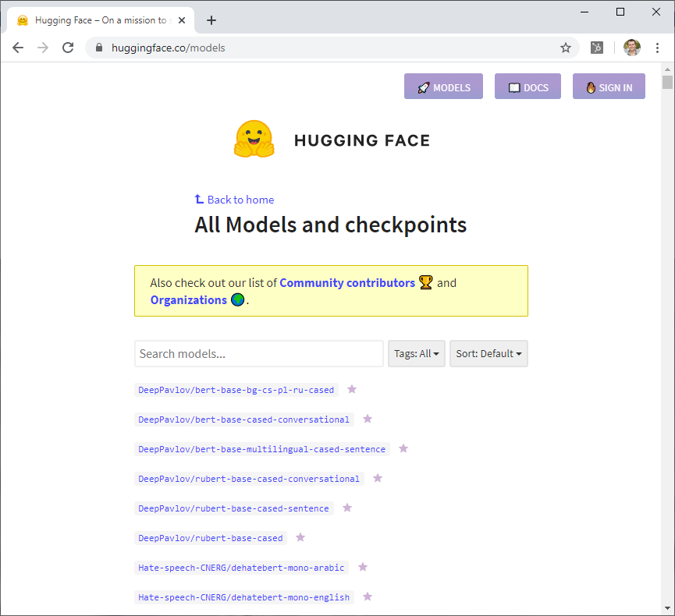Click scrollbar down arrow
This screenshot has height=616, width=675.
coord(668,608)
